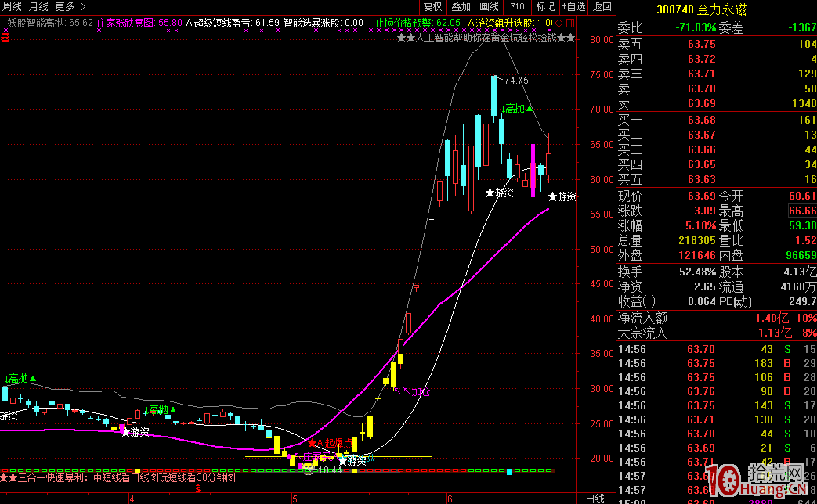The image size is (817, 504).
Task: Switch to 月线 monthly chart
Action: coord(38,6)
